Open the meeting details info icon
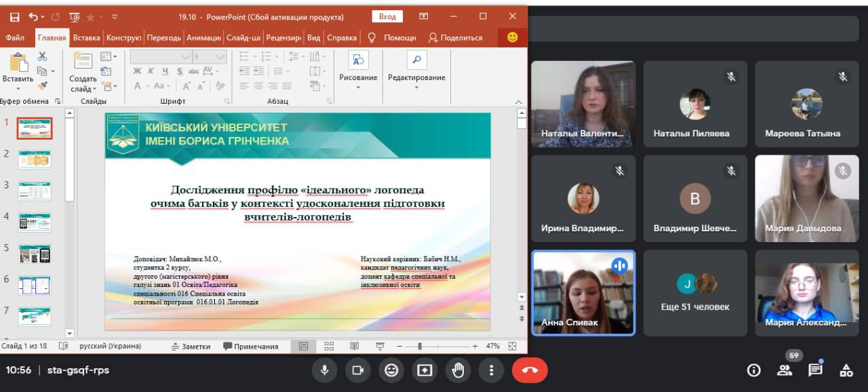Image resolution: width=868 pixels, height=392 pixels. [x=753, y=370]
